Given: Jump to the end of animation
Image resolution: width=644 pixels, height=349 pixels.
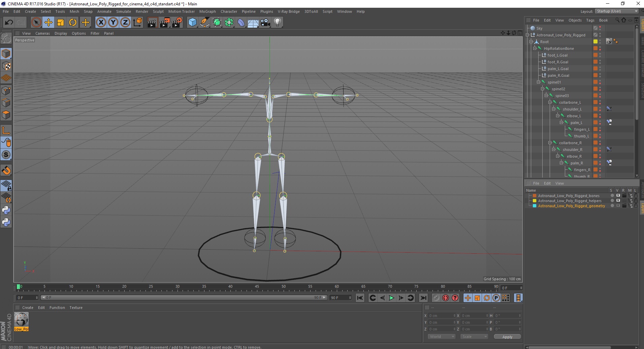Looking at the screenshot, I should click(x=423, y=298).
